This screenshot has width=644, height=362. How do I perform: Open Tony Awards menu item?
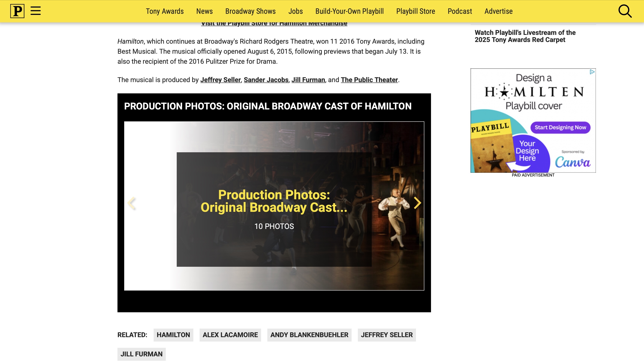coord(165,11)
